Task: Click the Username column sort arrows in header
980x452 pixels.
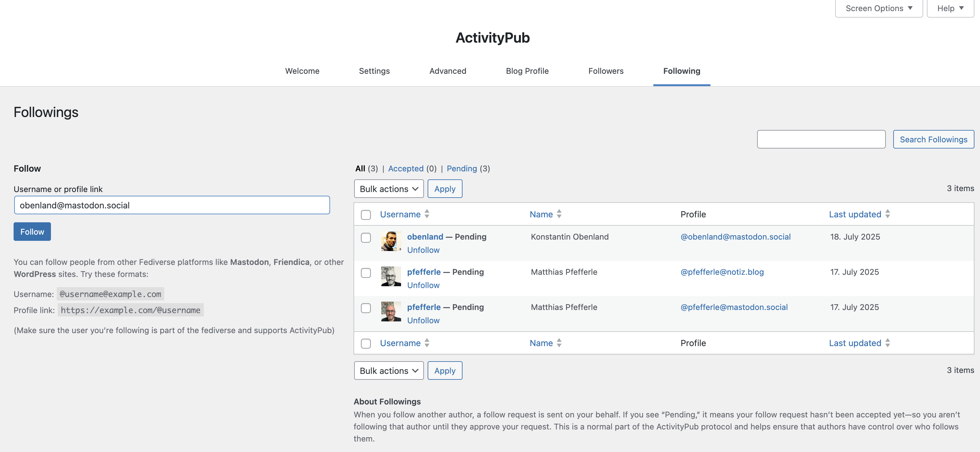Action: 427,214
